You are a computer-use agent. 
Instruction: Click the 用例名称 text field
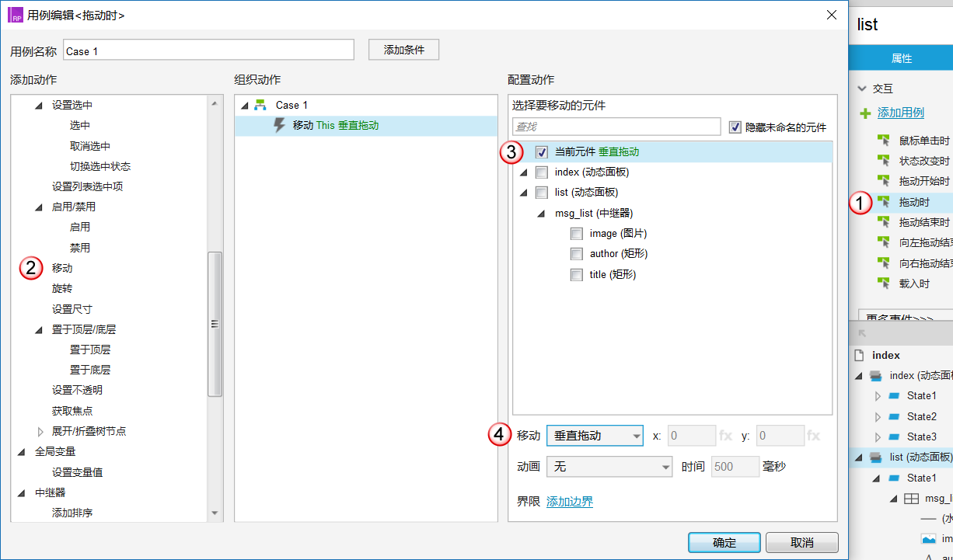pos(208,50)
